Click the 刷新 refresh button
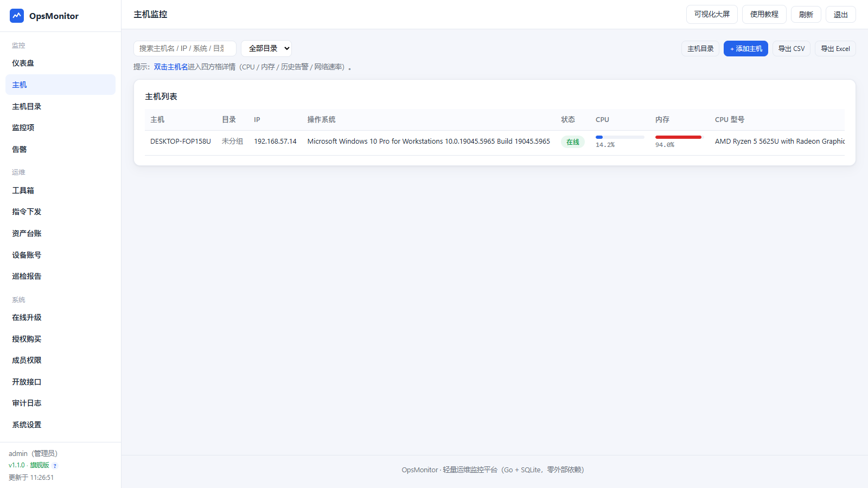Image resolution: width=868 pixels, height=488 pixels. point(806,15)
